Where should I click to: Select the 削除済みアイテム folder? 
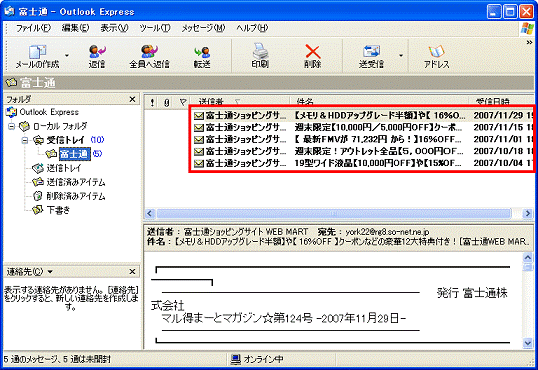(x=76, y=196)
